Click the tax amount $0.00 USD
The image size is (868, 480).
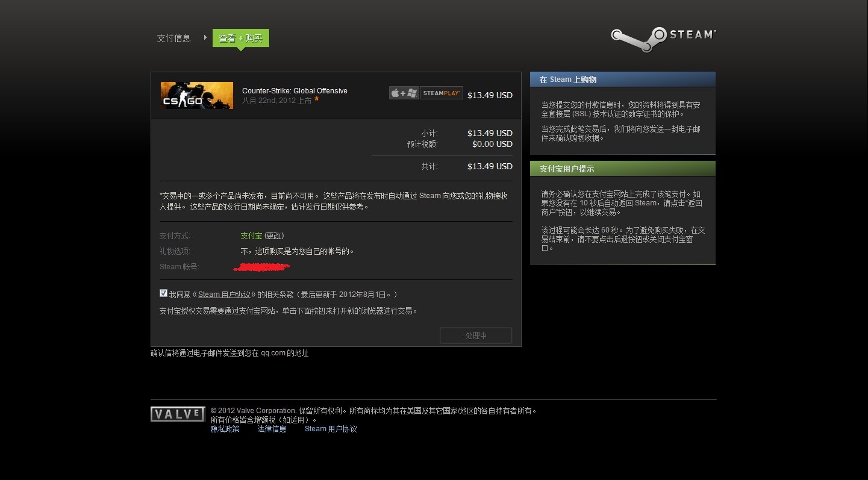(x=492, y=144)
